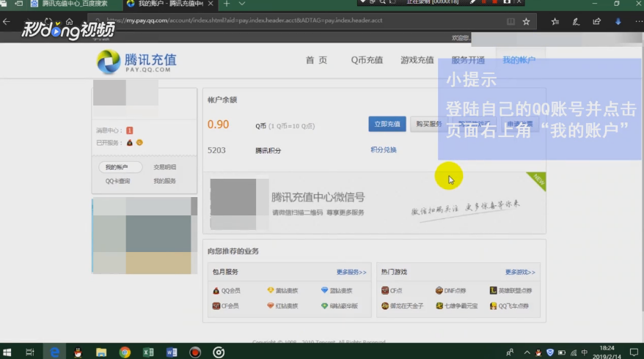Select the 黄钻贵族 service
Viewport: 644px width, 359px height.
tap(282, 290)
